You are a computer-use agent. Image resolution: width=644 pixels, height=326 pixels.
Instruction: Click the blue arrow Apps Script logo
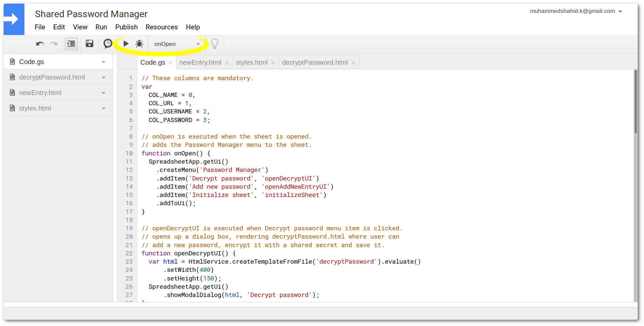point(14,19)
